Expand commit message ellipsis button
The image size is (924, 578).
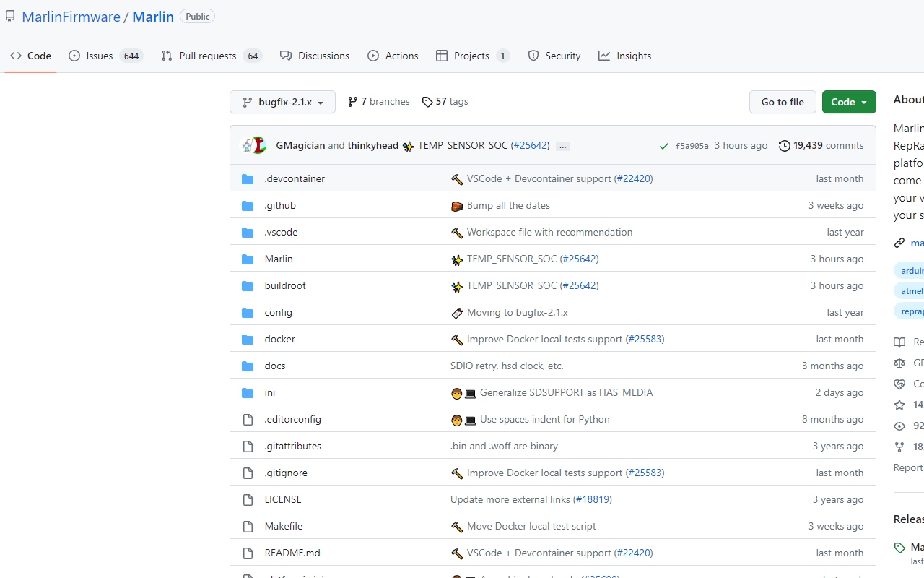tap(563, 146)
